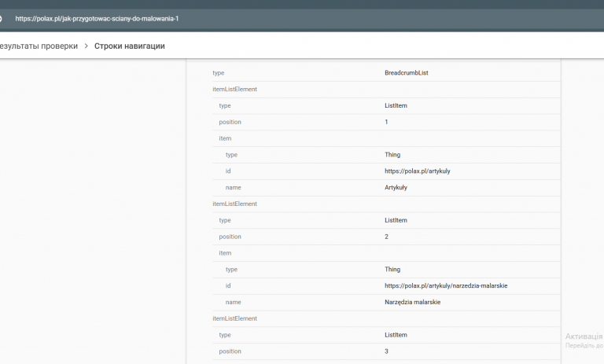Viewport: 604px width, 364px height.
Task: Click the id value ending in narzedzia-malarskie
Action: (446, 286)
